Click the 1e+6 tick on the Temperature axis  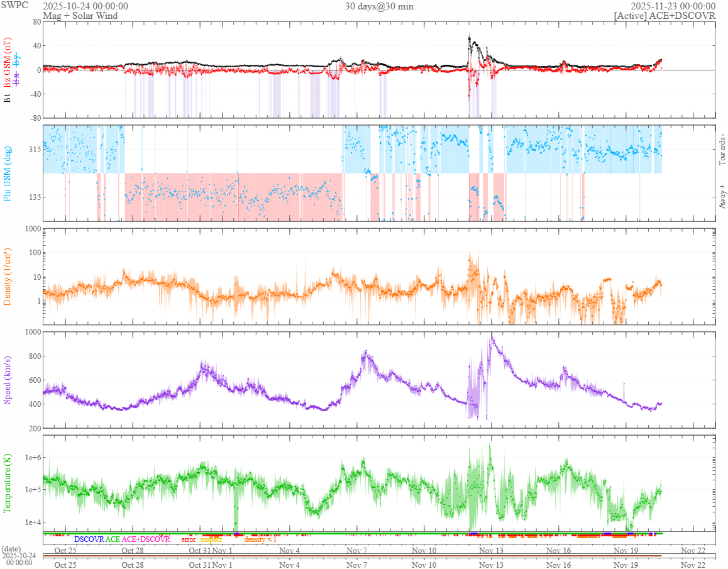33,458
